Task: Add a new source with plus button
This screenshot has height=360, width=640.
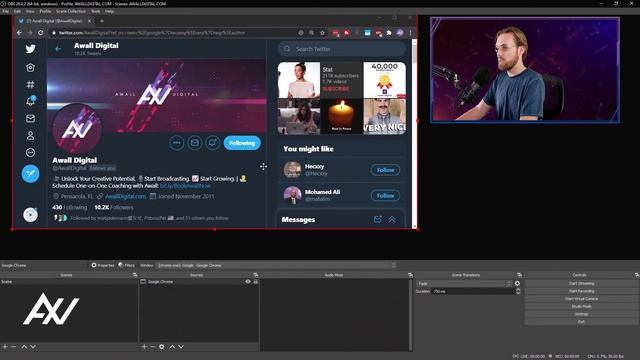Action: pyautogui.click(x=144, y=347)
